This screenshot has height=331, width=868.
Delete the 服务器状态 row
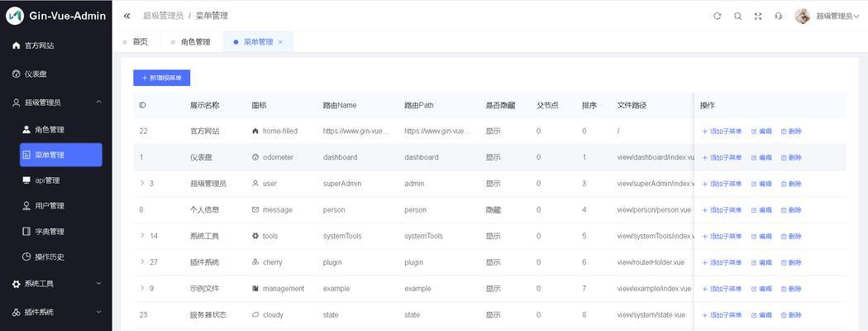pyautogui.click(x=791, y=315)
